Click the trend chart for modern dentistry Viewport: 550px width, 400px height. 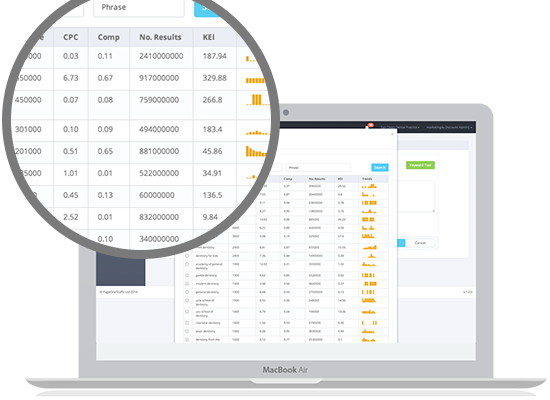(x=369, y=284)
